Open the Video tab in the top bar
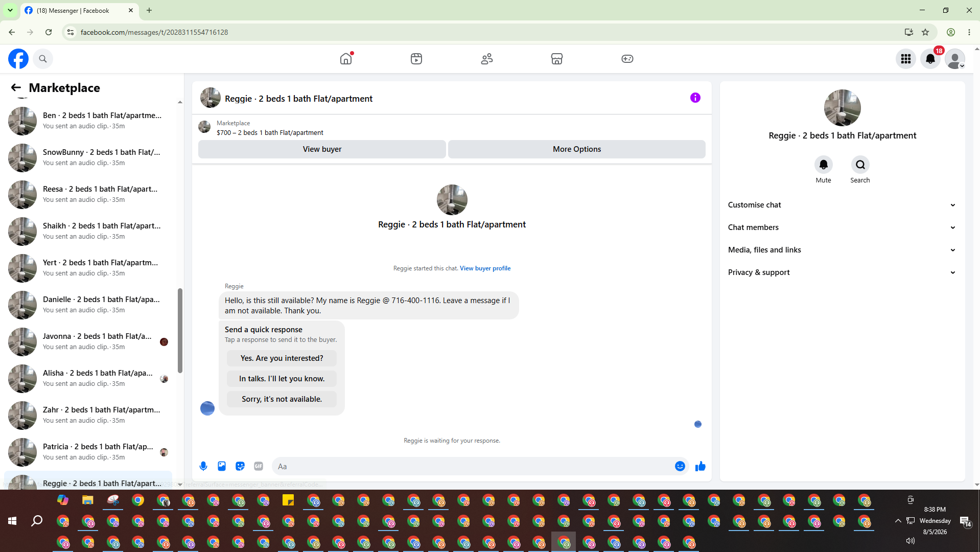Viewport: 980px width, 552px height. (x=416, y=59)
